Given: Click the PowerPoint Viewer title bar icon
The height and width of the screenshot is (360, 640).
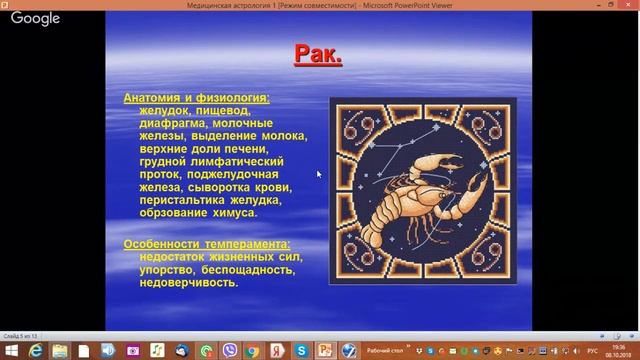Looking at the screenshot, I should tap(4, 5).
